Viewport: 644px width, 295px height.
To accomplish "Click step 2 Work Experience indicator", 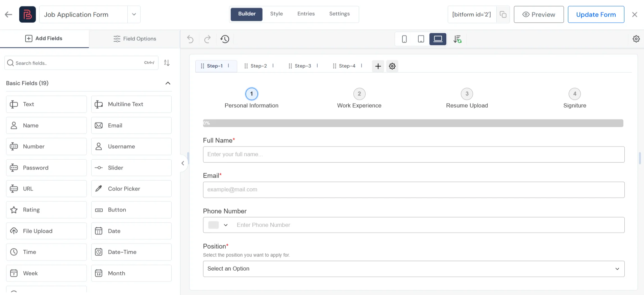I will coord(359,94).
